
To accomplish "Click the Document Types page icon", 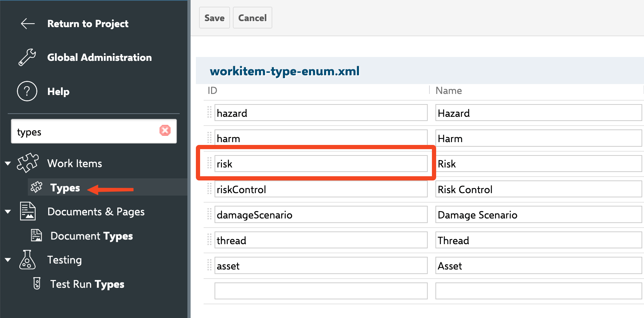I will click(x=36, y=235).
